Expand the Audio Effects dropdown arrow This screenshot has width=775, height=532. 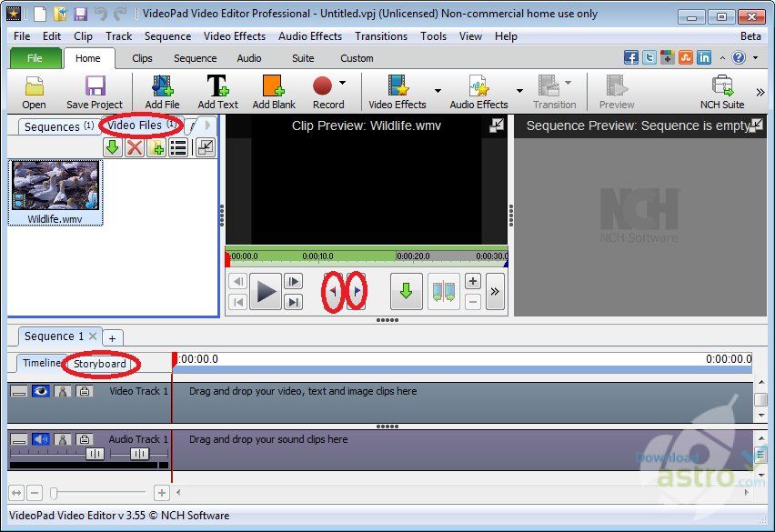point(519,91)
